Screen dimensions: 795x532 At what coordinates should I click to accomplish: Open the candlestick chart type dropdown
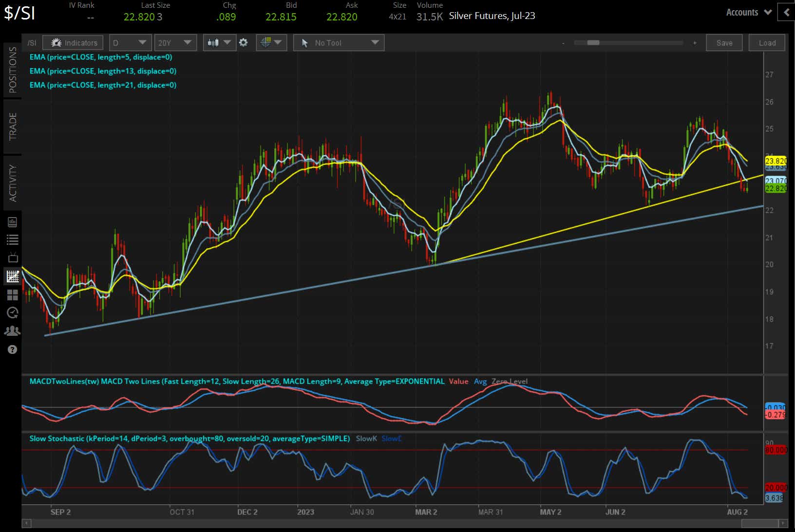tap(219, 43)
